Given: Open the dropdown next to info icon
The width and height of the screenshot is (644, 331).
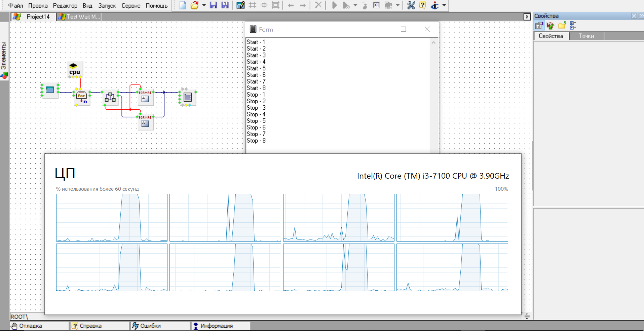Looking at the screenshot, I should (444, 5).
